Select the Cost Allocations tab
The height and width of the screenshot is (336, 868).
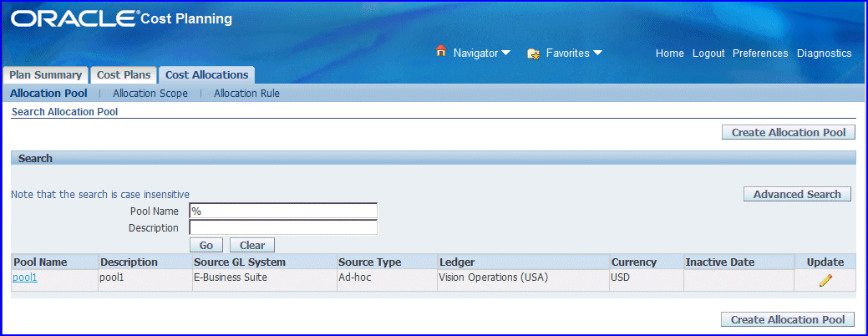206,74
